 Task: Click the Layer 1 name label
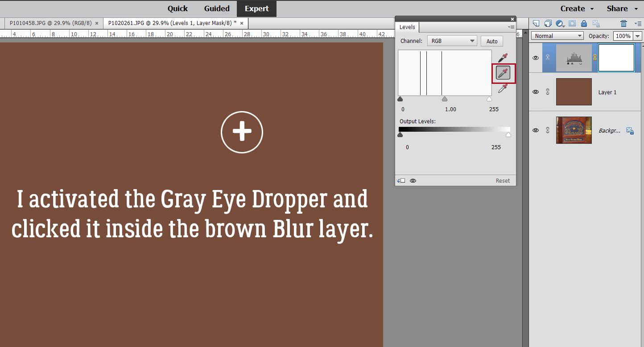[607, 92]
